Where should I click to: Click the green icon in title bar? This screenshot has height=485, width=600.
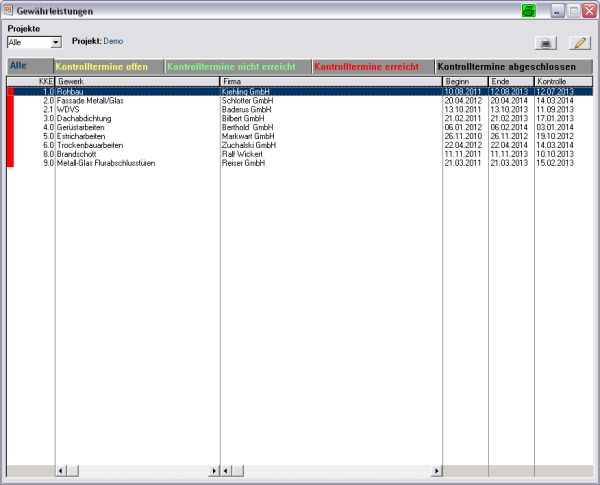[529, 11]
